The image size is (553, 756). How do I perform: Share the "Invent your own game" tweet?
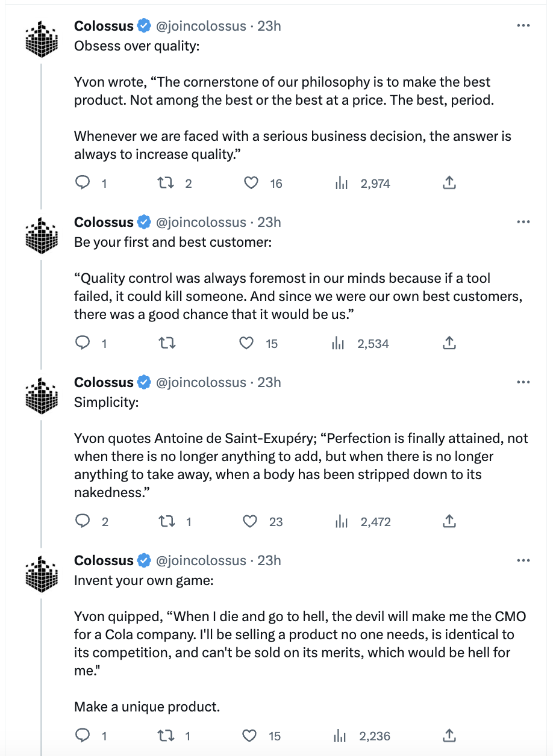pos(449,736)
